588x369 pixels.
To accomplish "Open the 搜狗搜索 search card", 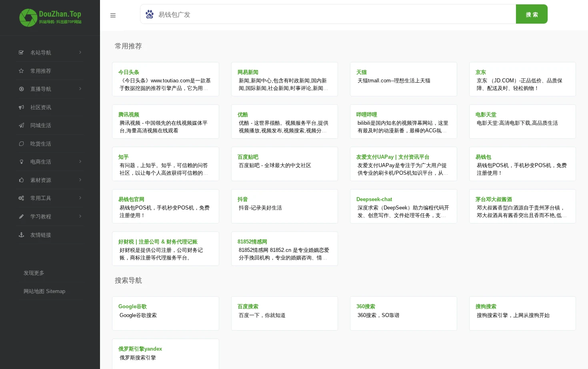I will (x=522, y=313).
